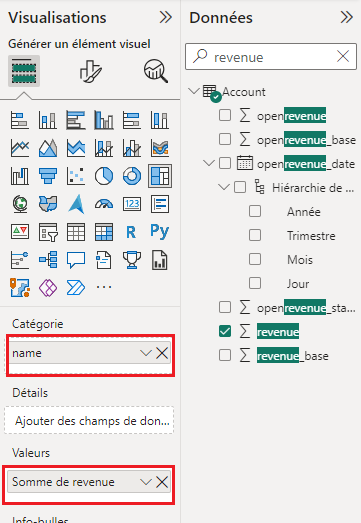Select the slicer visual
This screenshot has width=361, height=523.
pos(48,232)
